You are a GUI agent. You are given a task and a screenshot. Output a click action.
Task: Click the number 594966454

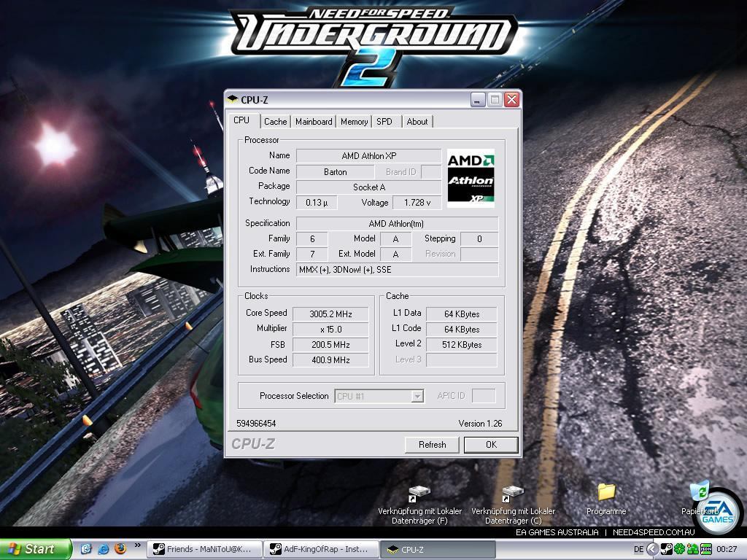[256, 424]
